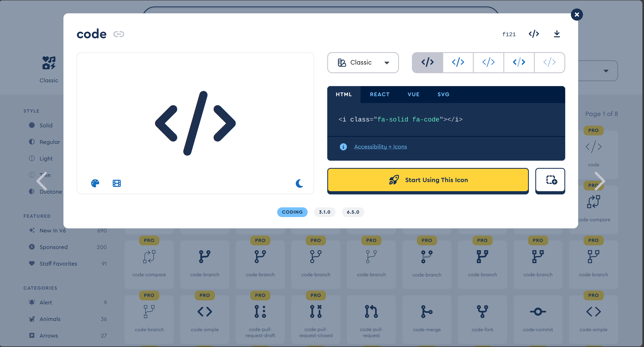Go to previous icon with left chevron

click(x=42, y=181)
